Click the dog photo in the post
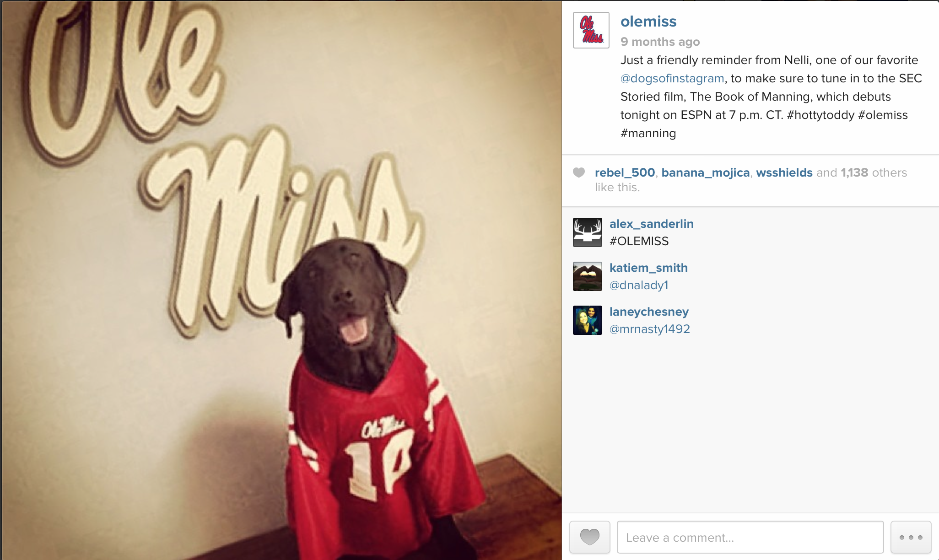The width and height of the screenshot is (939, 560). [281, 280]
